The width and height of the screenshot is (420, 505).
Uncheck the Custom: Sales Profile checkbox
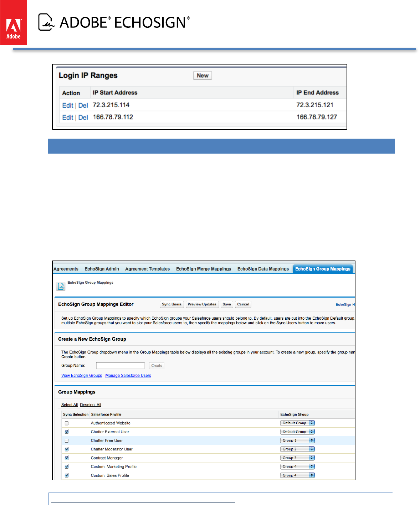tap(67, 475)
